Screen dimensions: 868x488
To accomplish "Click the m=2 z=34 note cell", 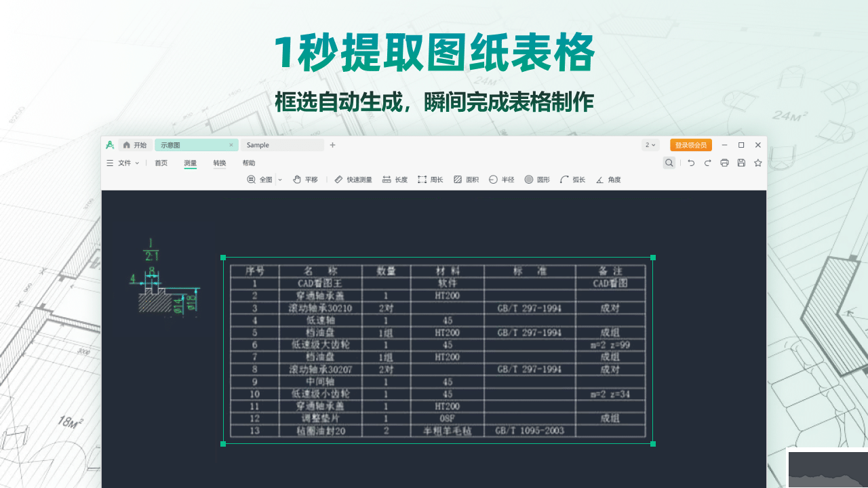I will [x=610, y=394].
